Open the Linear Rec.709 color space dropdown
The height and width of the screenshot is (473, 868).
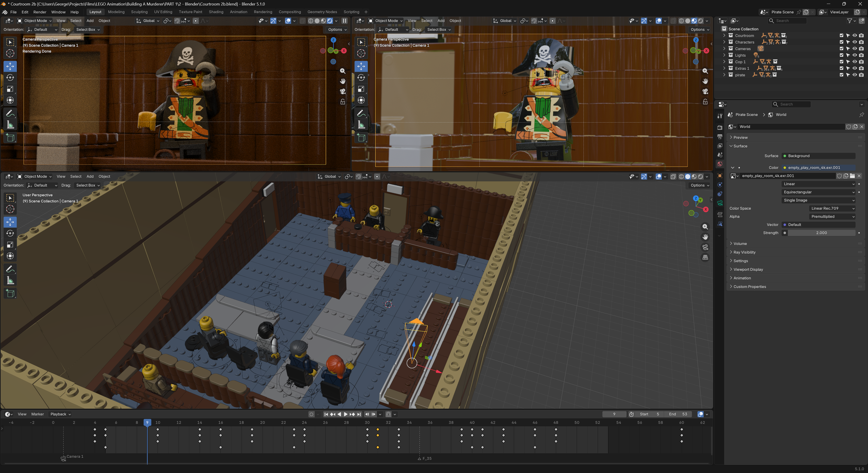(832, 209)
